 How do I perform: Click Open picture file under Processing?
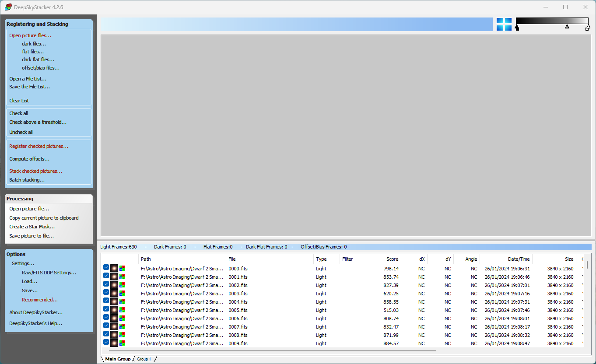(x=29, y=209)
